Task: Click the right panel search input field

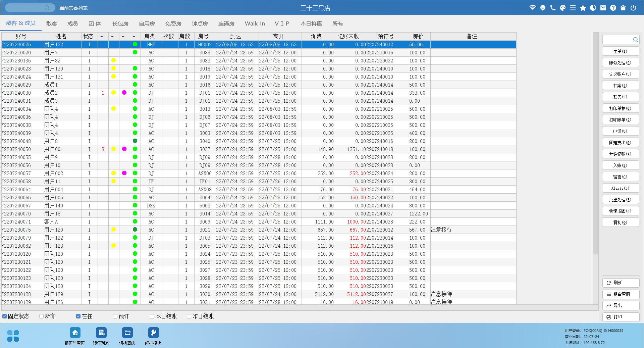Action: click(x=618, y=40)
